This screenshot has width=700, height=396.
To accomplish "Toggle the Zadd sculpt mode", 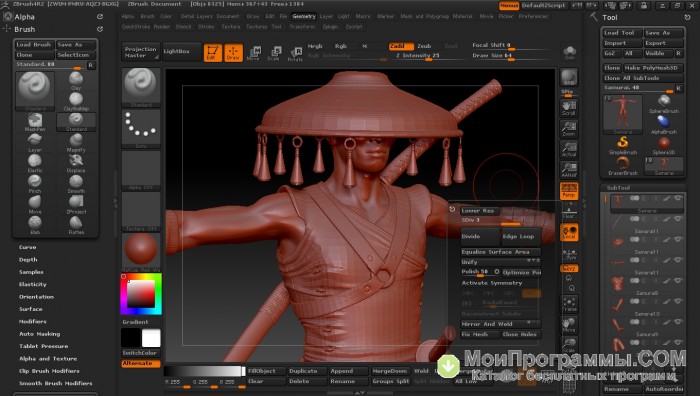I will (x=400, y=46).
